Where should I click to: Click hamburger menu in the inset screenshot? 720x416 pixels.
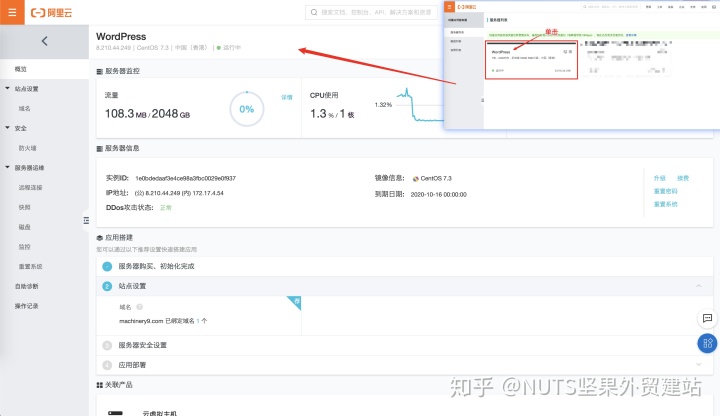(x=449, y=7)
